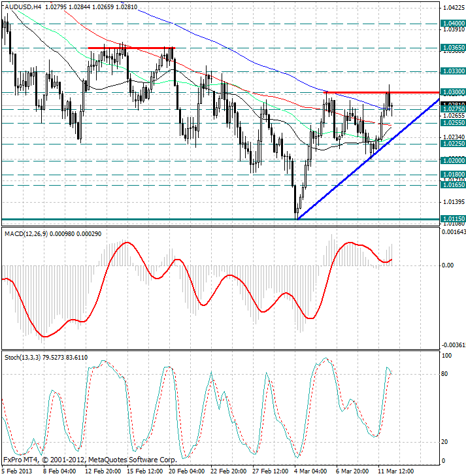Click the MACD(12,26,9) indicator label
466x476 pixels.
26,234
